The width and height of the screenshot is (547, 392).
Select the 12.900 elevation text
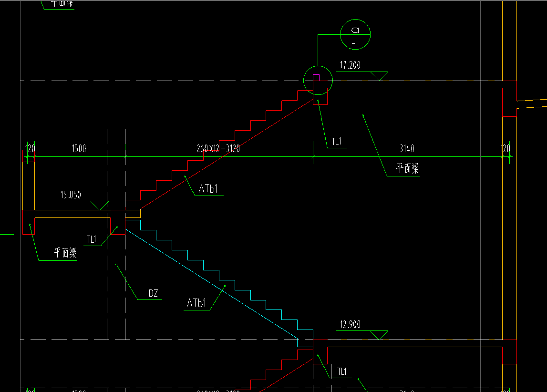point(350,324)
